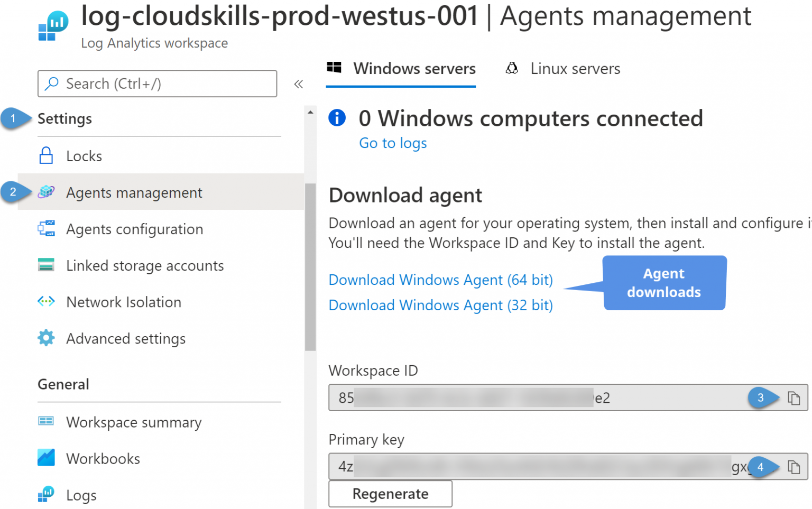Click the Linked storage accounts icon
Image resolution: width=812 pixels, height=509 pixels.
[x=46, y=265]
